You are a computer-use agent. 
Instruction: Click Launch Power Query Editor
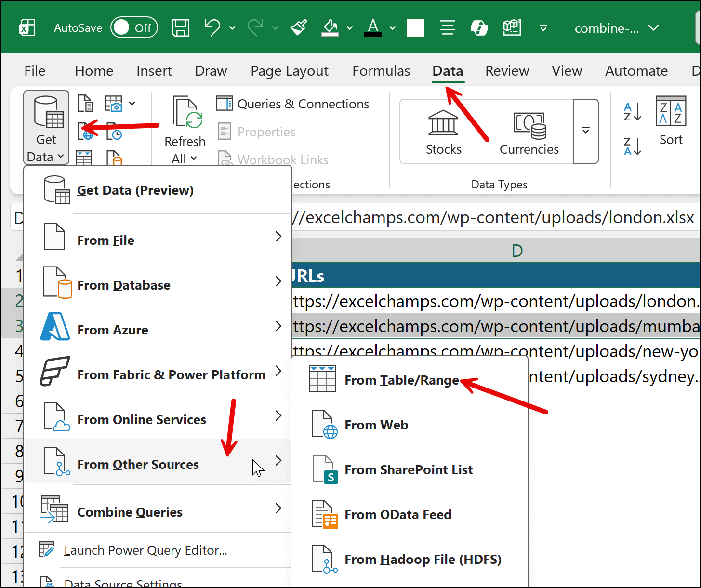tap(145, 550)
